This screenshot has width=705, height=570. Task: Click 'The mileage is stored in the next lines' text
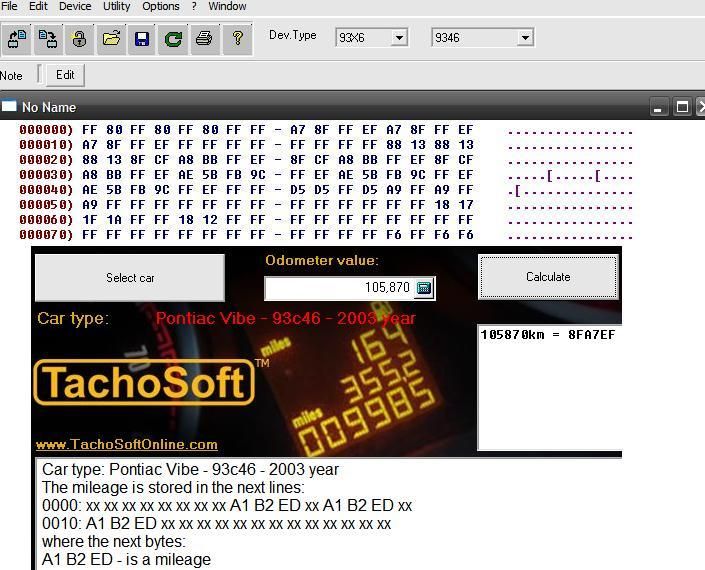coord(173,488)
